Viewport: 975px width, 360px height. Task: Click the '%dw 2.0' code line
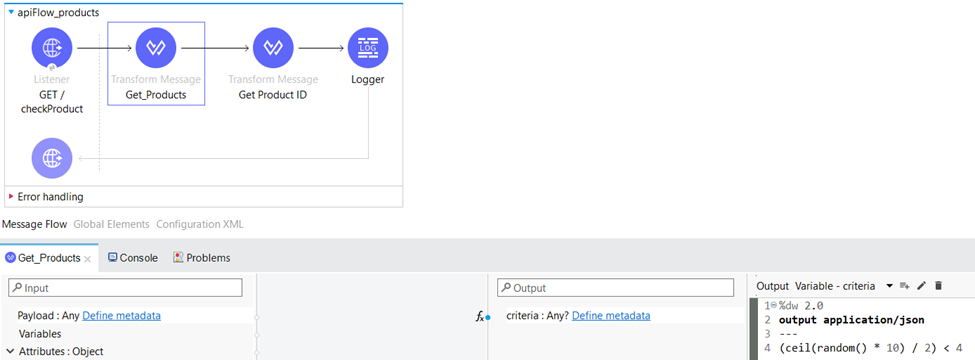(x=800, y=306)
